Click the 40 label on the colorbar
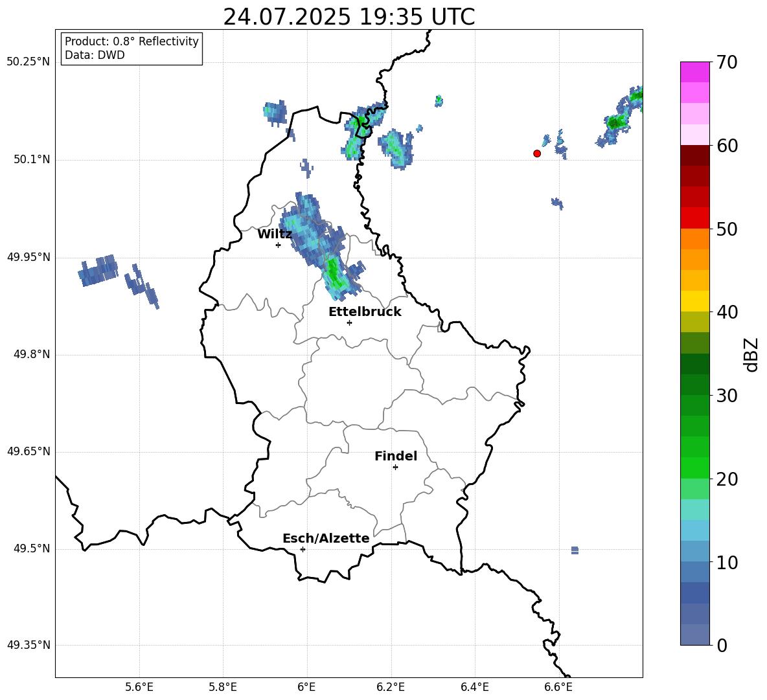Image resolution: width=767 pixels, height=700 pixels. coord(727,312)
